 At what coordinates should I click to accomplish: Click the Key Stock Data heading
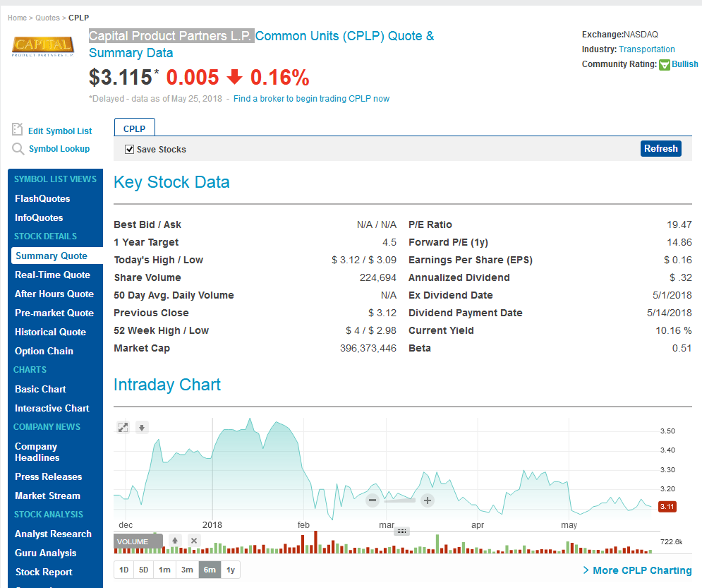171,182
